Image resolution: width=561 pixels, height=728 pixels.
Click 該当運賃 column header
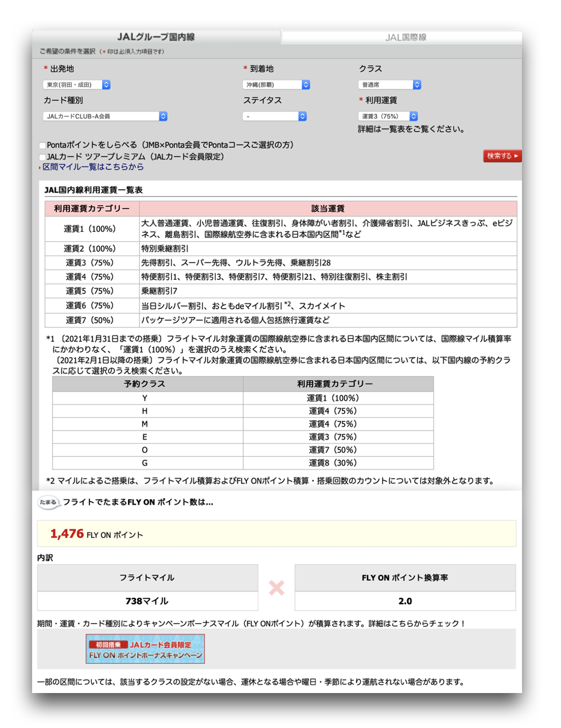click(328, 209)
